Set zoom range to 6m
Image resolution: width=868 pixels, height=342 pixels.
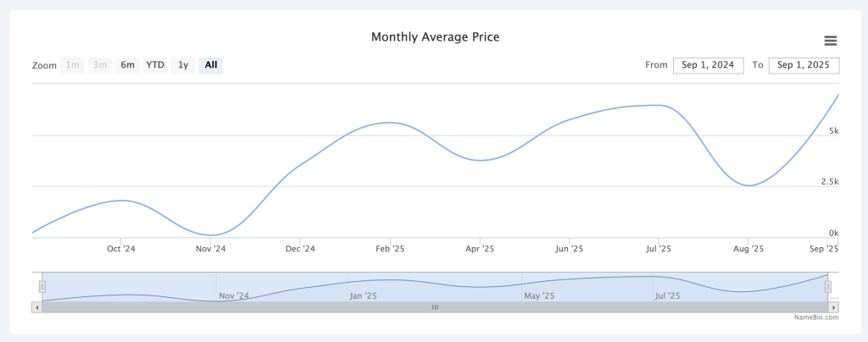click(127, 65)
